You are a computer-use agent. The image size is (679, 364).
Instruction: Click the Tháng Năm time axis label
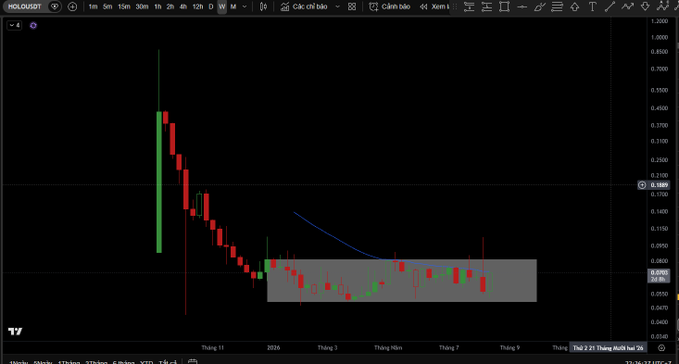point(388,348)
